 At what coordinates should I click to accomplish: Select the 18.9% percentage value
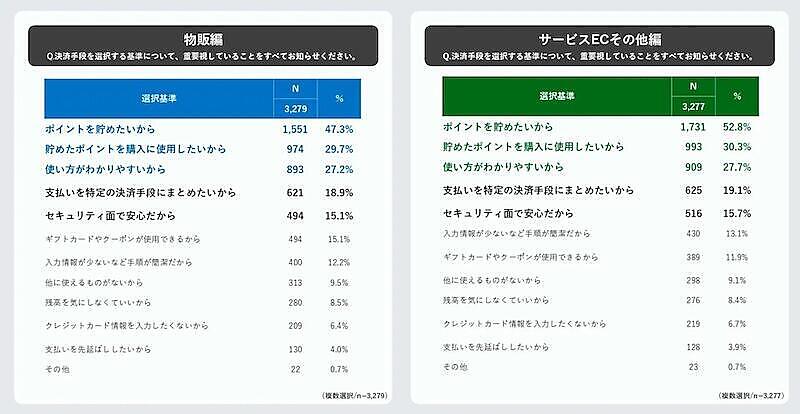coord(337,191)
